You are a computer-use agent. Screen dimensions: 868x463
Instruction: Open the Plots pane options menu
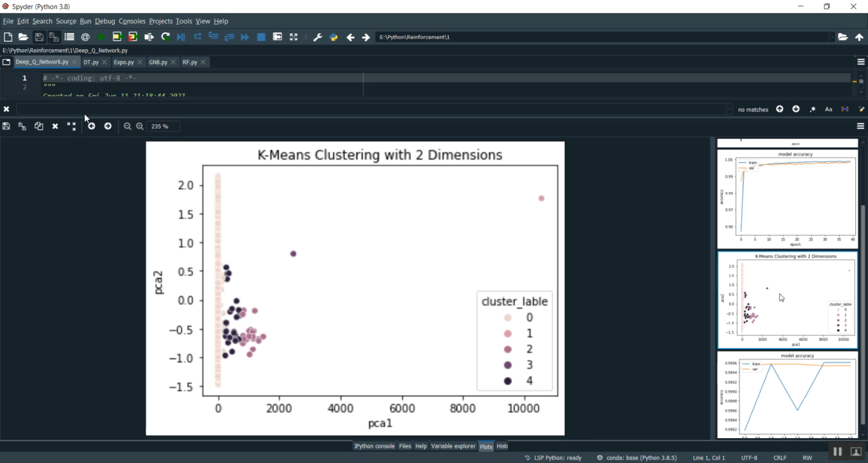tap(860, 126)
